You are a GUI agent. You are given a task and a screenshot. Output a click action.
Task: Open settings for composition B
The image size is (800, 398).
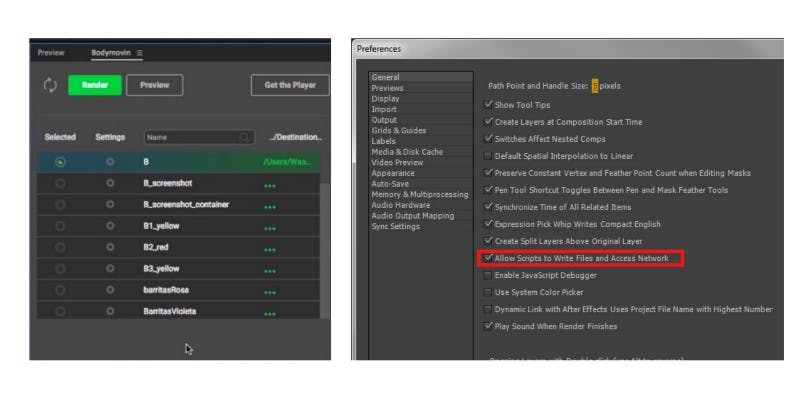(110, 162)
